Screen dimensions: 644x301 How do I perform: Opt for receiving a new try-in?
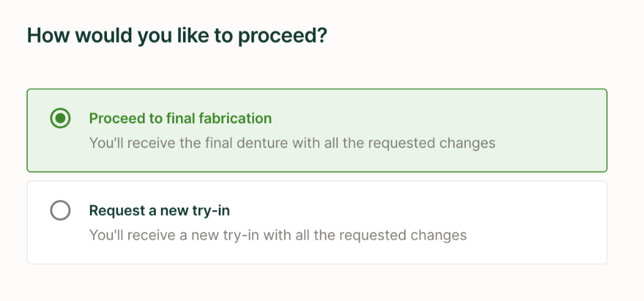60,210
